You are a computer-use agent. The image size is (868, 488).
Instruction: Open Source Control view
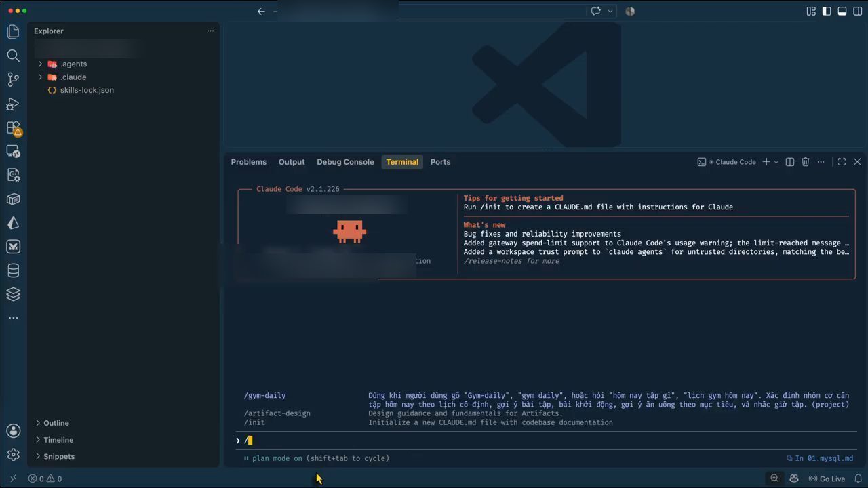click(x=13, y=79)
